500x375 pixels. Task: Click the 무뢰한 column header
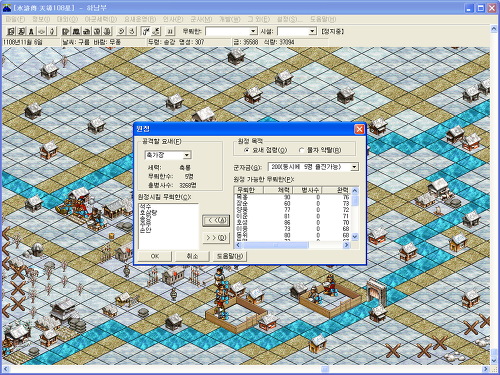(x=249, y=190)
